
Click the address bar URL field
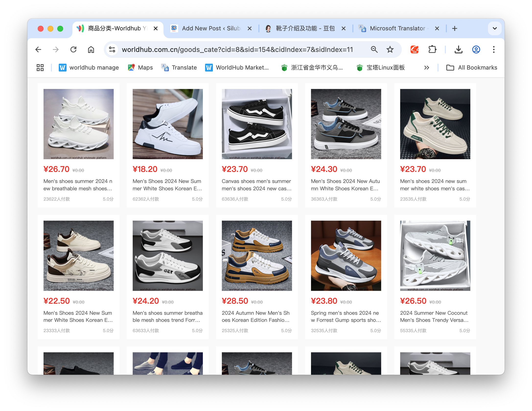pyautogui.click(x=237, y=50)
